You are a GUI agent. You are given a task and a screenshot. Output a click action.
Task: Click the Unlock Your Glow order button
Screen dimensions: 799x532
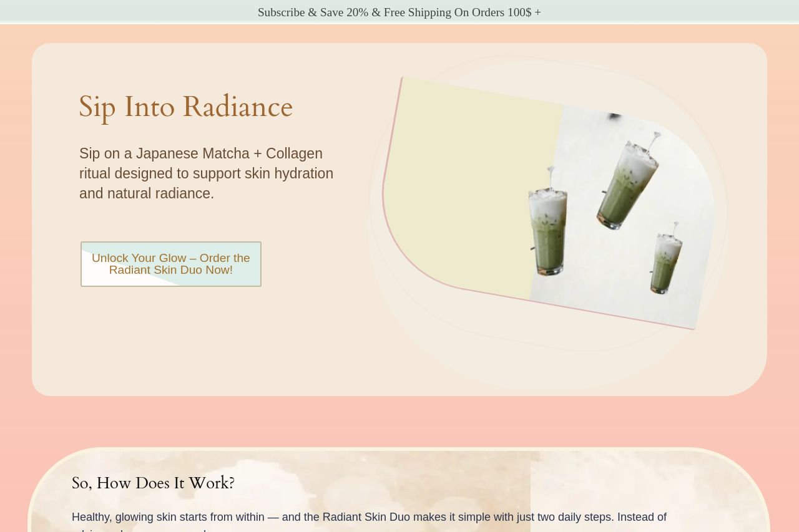click(171, 264)
